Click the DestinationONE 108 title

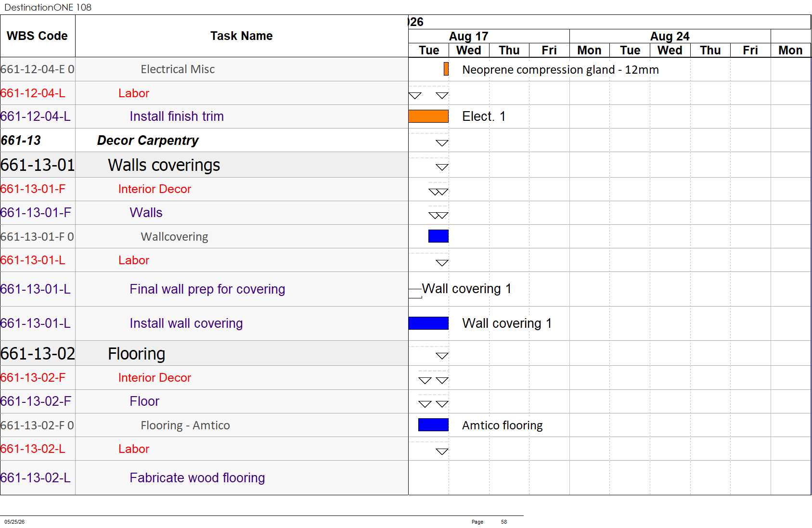(48, 7)
